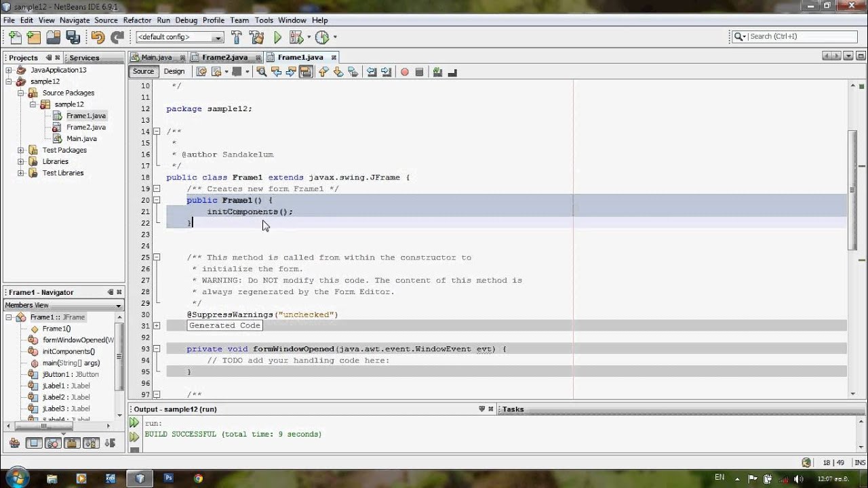Viewport: 868px width, 488px height.
Task: Click the Redo arrow in the toolbar
Action: tap(117, 37)
